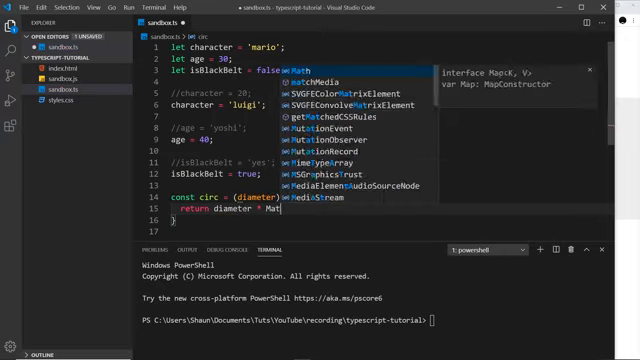Open sandbox.js in the explorer
Screen dimensions: 640x360
pos(62,79)
